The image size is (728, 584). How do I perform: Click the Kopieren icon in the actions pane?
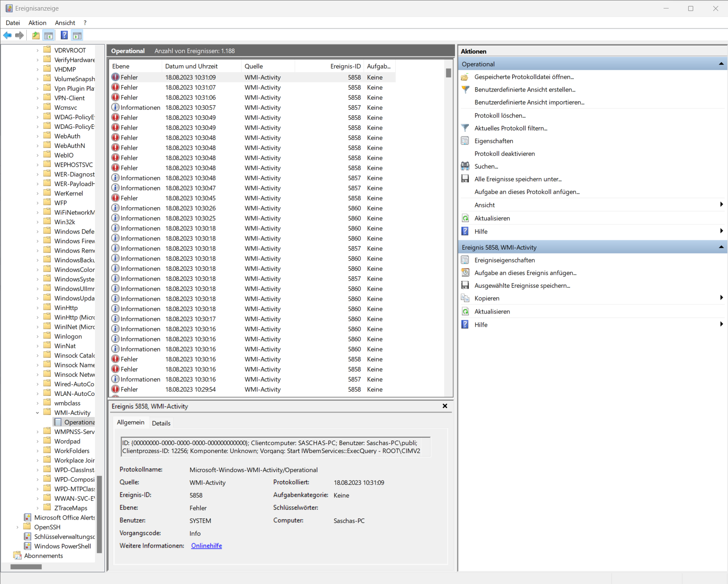click(465, 298)
